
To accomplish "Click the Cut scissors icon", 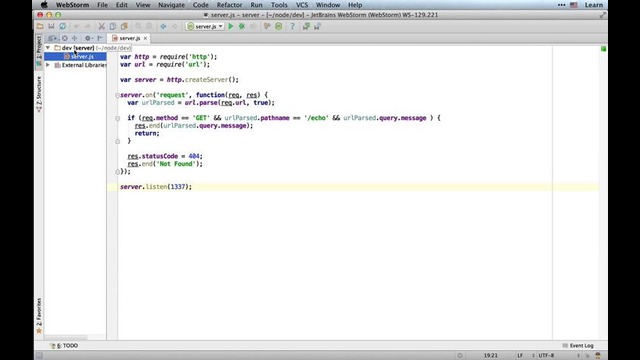I will coord(102,26).
